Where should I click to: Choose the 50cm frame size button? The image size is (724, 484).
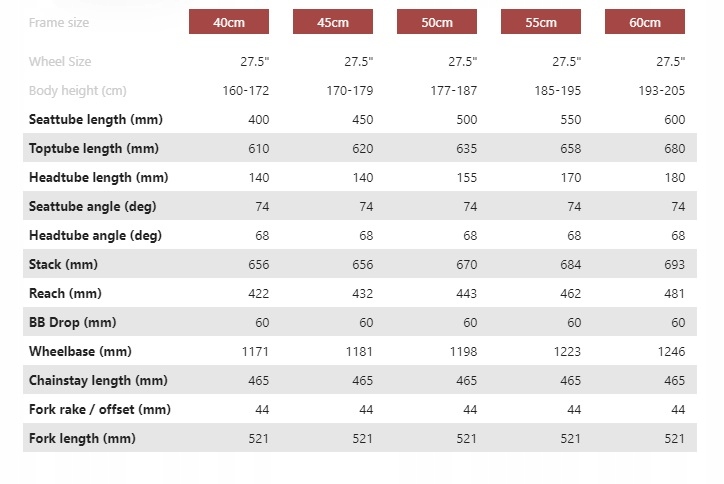[437, 22]
